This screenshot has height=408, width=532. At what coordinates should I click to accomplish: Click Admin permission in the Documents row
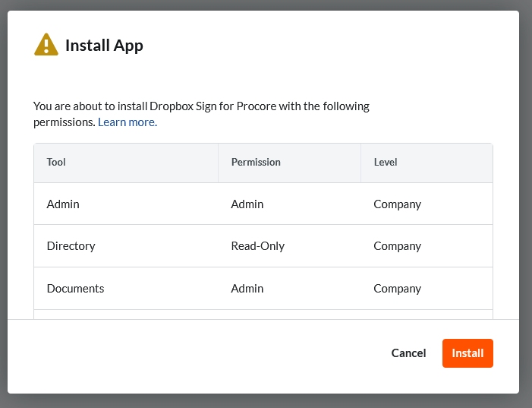[x=289, y=289]
